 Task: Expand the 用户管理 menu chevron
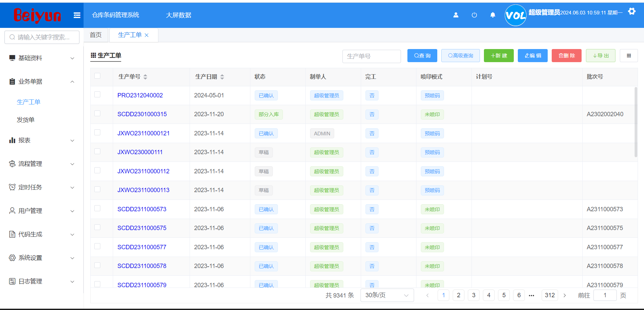coord(72,211)
